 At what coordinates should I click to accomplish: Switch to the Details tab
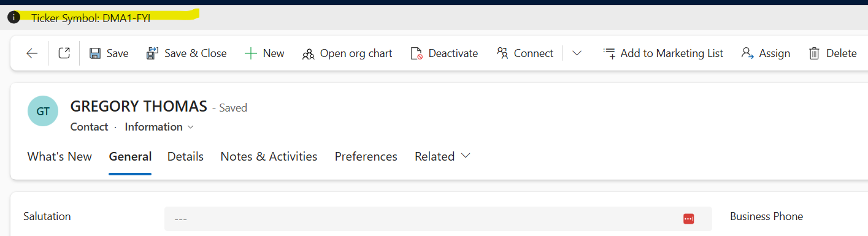[x=185, y=156]
